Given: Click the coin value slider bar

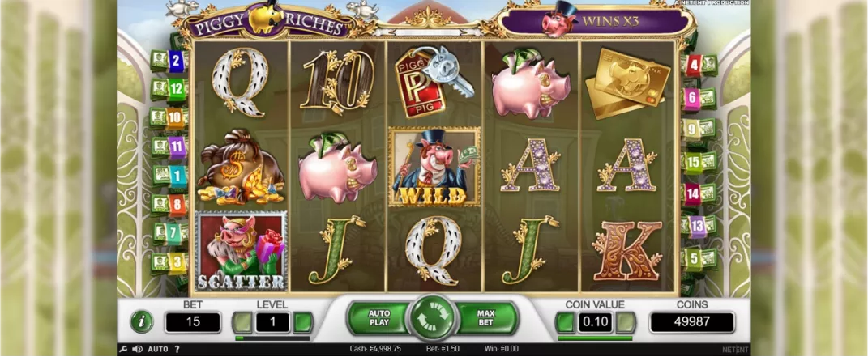Looking at the screenshot, I should click(x=595, y=338).
